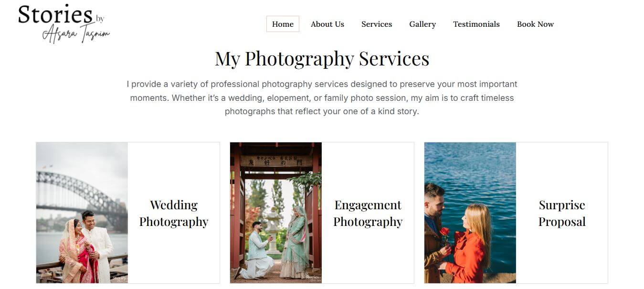The height and width of the screenshot is (289, 644).
Task: Click the services description paragraph
Action: 322,98
